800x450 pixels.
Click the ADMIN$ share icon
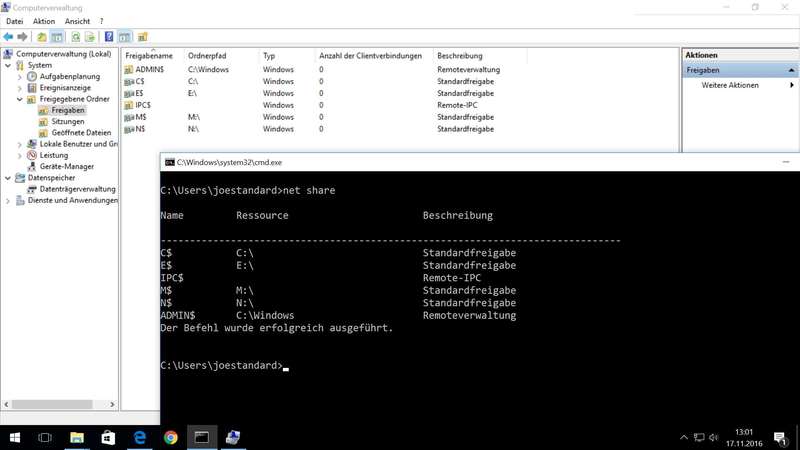[129, 69]
